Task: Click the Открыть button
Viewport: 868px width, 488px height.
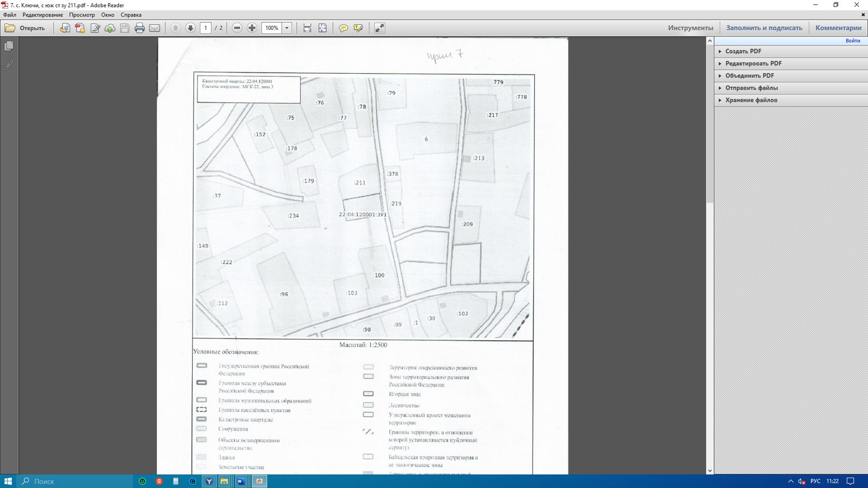Action: tap(25, 28)
